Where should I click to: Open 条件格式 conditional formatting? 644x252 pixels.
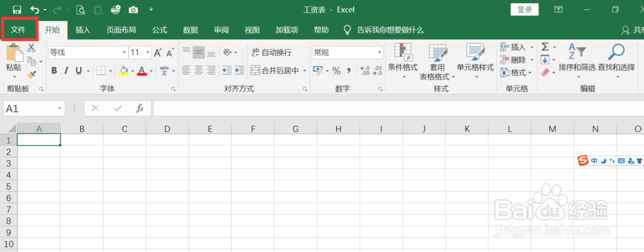(x=403, y=60)
